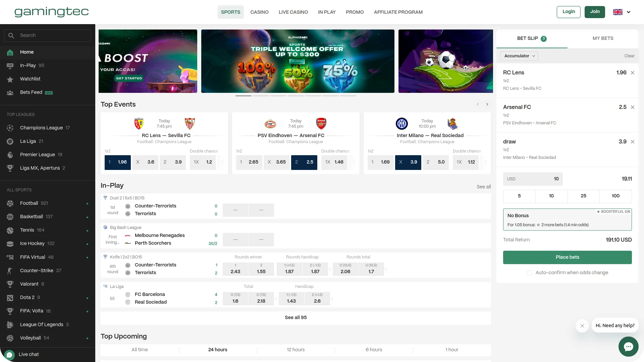The height and width of the screenshot is (362, 644).
Task: Open the Accumulator bet type dropdown
Action: [x=519, y=56]
